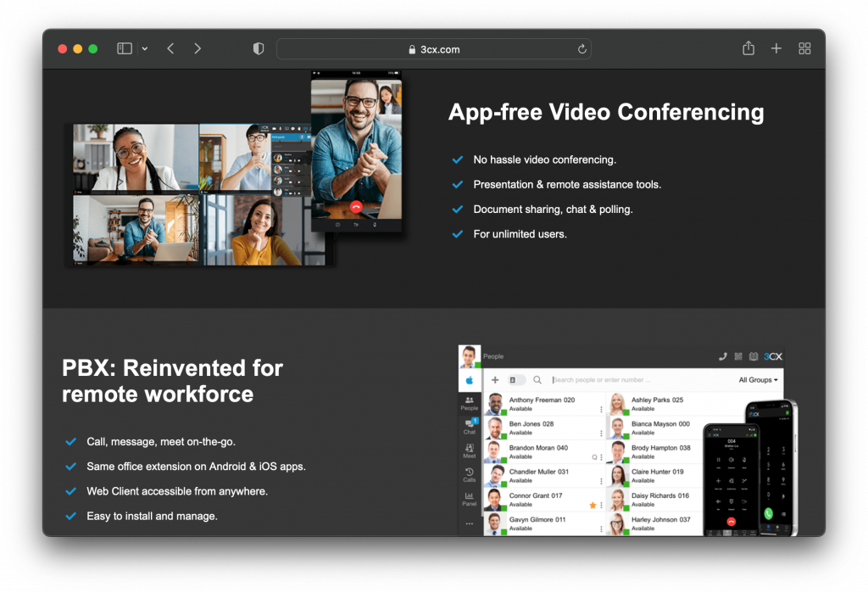Open the Calls tab in 3CX sidebar
Viewport: 868px width, 593px height.
pos(469,474)
